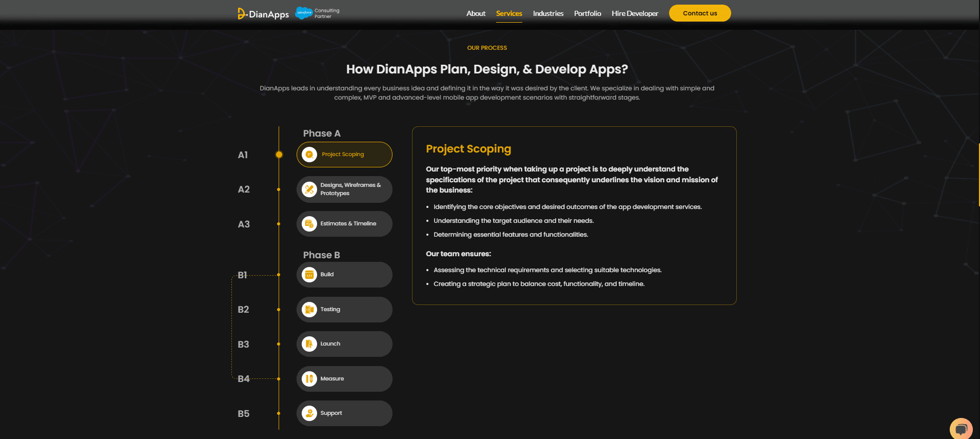
Task: Open the Hire Developer menu
Action: click(x=635, y=13)
